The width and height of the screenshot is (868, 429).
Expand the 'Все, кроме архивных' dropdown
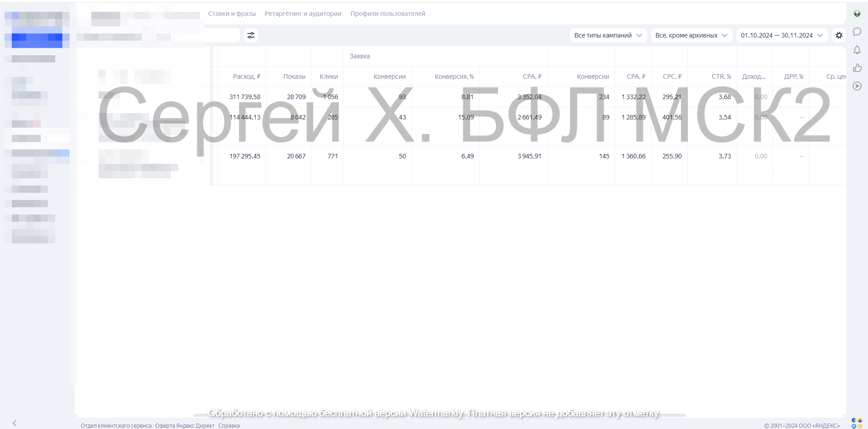(691, 35)
